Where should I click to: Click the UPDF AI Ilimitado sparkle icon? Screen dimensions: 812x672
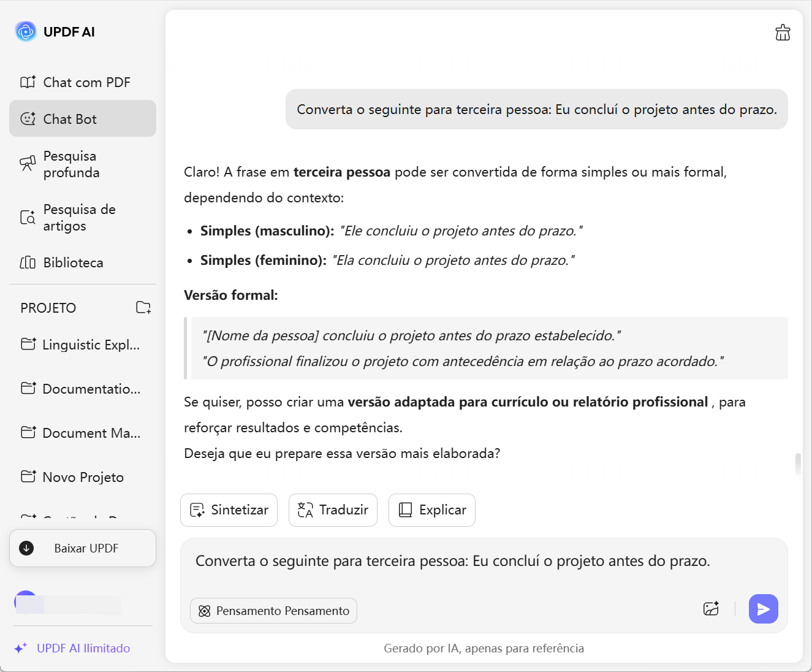[x=20, y=648]
